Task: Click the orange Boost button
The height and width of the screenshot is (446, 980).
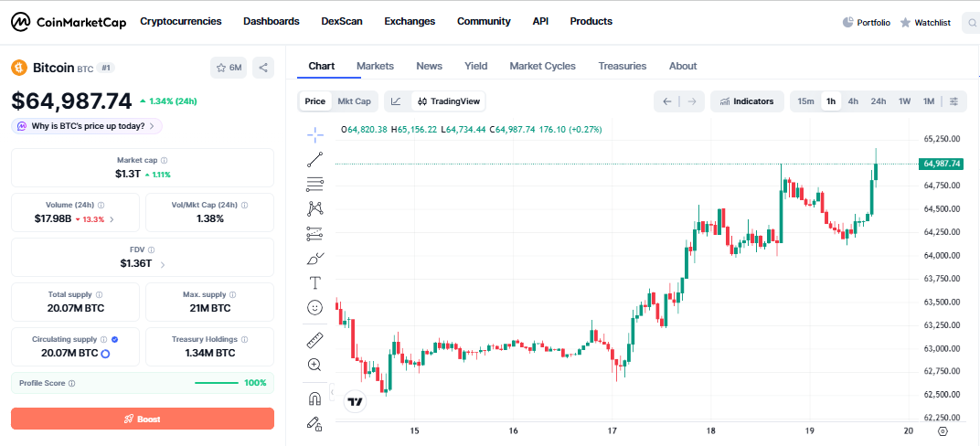Action: click(143, 419)
